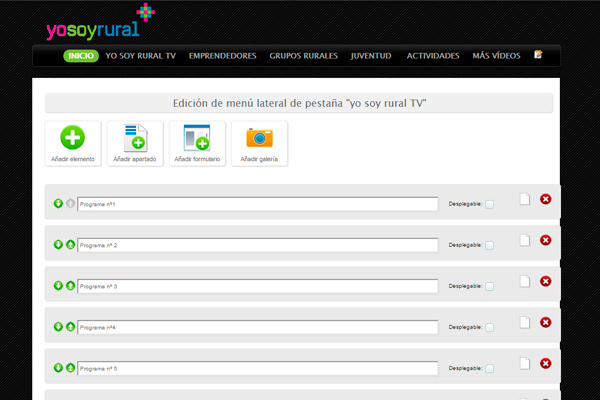Open the edit icon in navigation bar
Image resolution: width=600 pixels, height=400 pixels.
pos(538,55)
